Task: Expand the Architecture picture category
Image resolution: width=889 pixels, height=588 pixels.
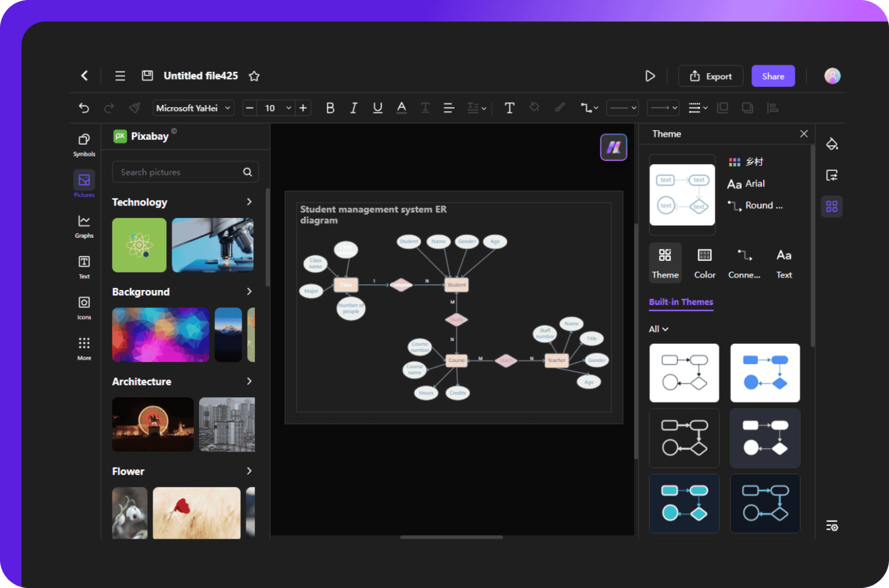Action: pos(249,381)
